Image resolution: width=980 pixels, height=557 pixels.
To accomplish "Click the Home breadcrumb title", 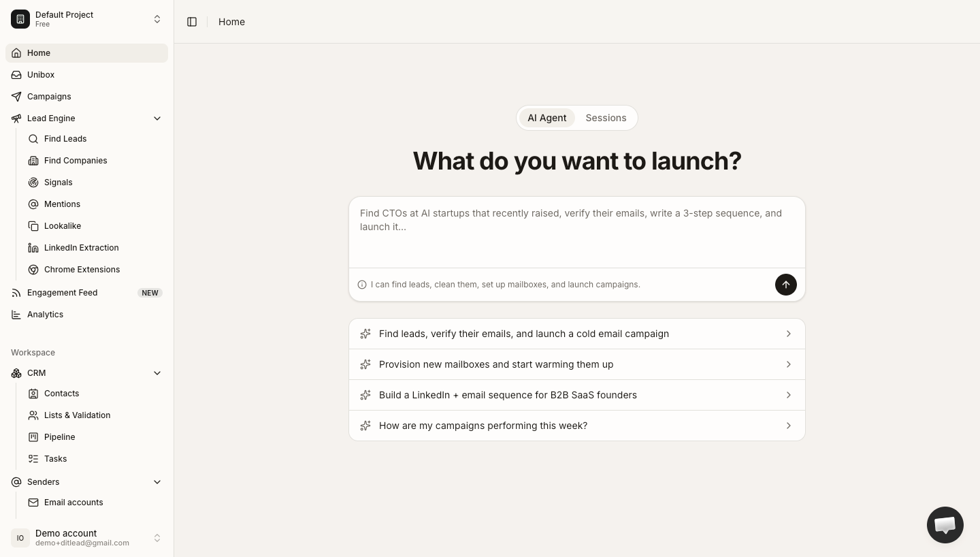I will point(231,22).
